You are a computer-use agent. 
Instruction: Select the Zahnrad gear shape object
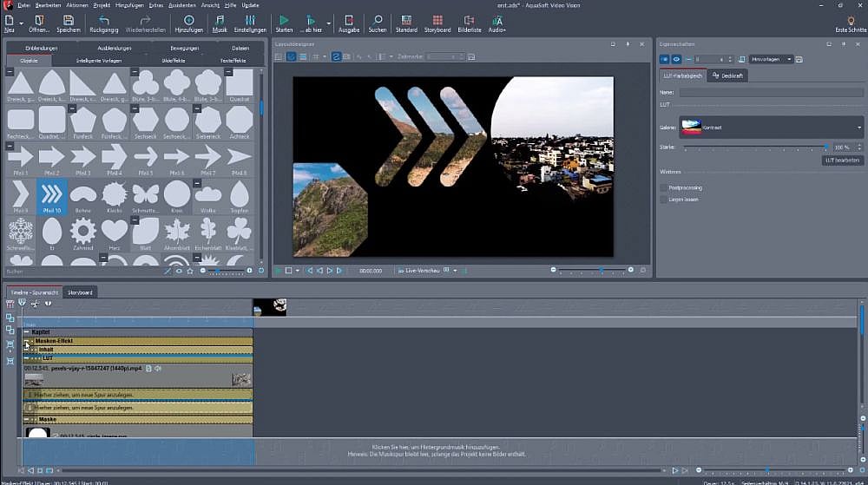click(x=82, y=231)
